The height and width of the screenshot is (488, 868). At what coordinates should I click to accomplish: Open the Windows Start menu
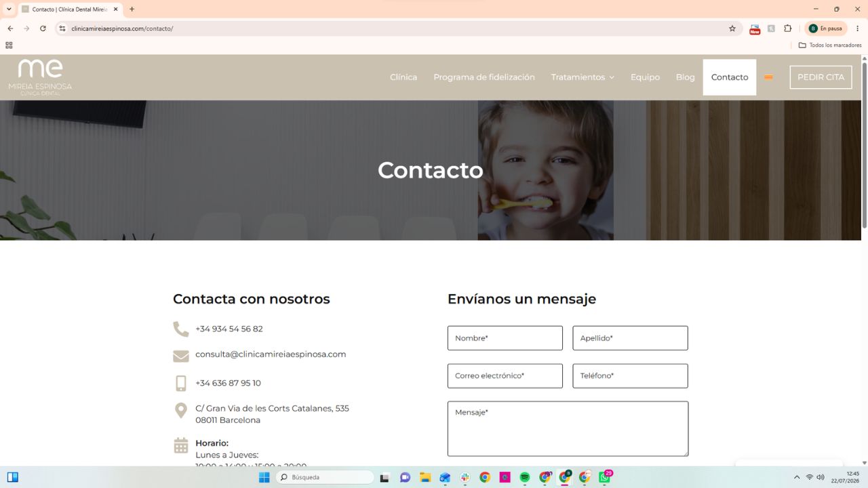click(x=264, y=477)
